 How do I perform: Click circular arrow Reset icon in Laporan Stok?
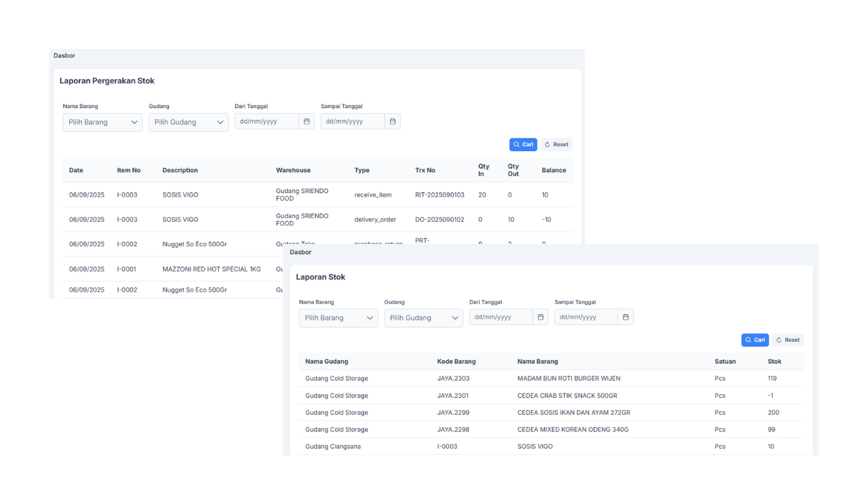pyautogui.click(x=779, y=340)
